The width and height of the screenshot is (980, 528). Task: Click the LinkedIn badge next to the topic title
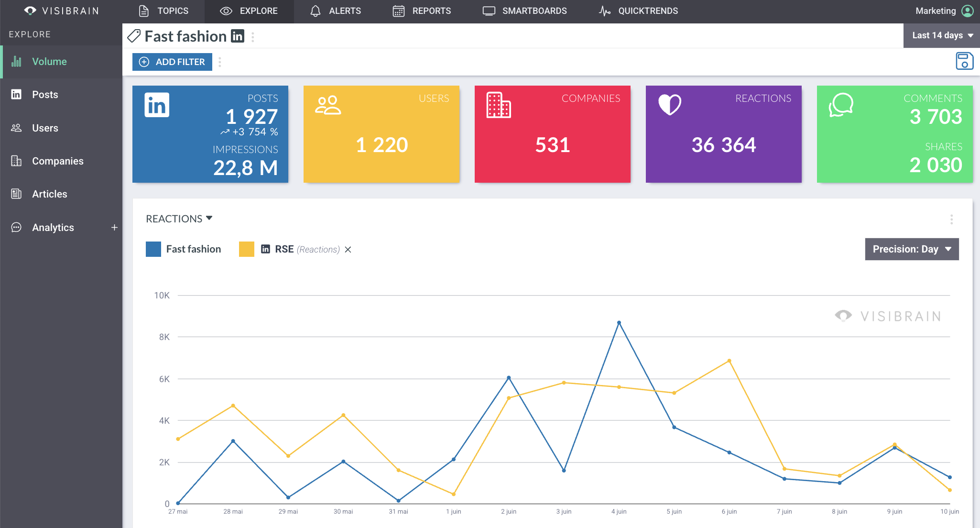click(238, 36)
